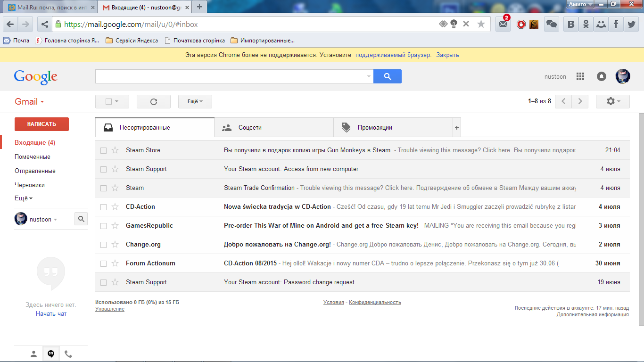
Task: Open Twitter toolbar icon
Action: pos(631,25)
